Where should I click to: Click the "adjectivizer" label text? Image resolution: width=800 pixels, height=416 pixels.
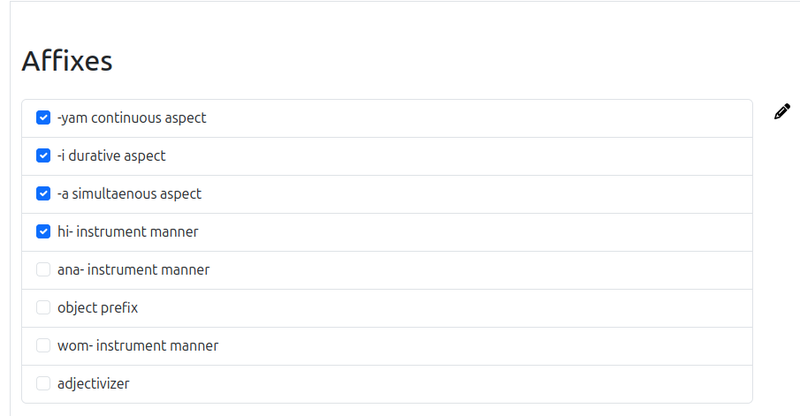94,384
